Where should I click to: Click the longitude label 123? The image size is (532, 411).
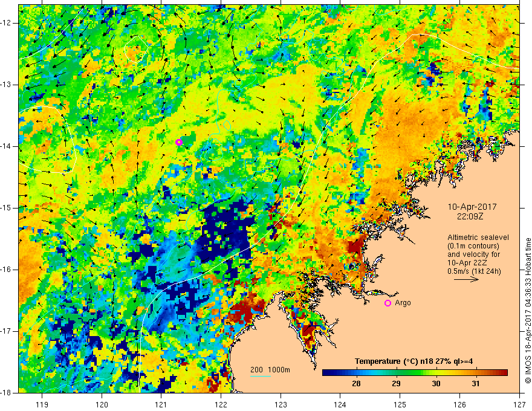point(281,404)
